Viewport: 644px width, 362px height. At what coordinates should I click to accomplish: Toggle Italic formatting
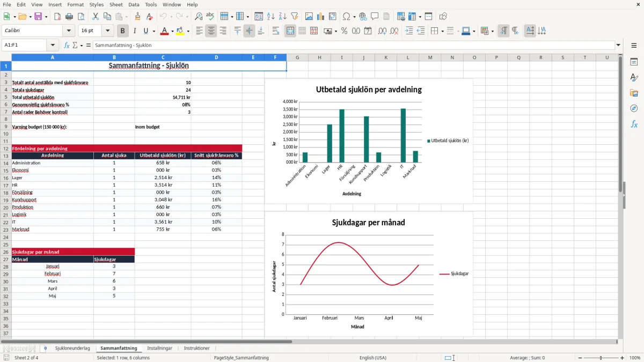click(135, 31)
